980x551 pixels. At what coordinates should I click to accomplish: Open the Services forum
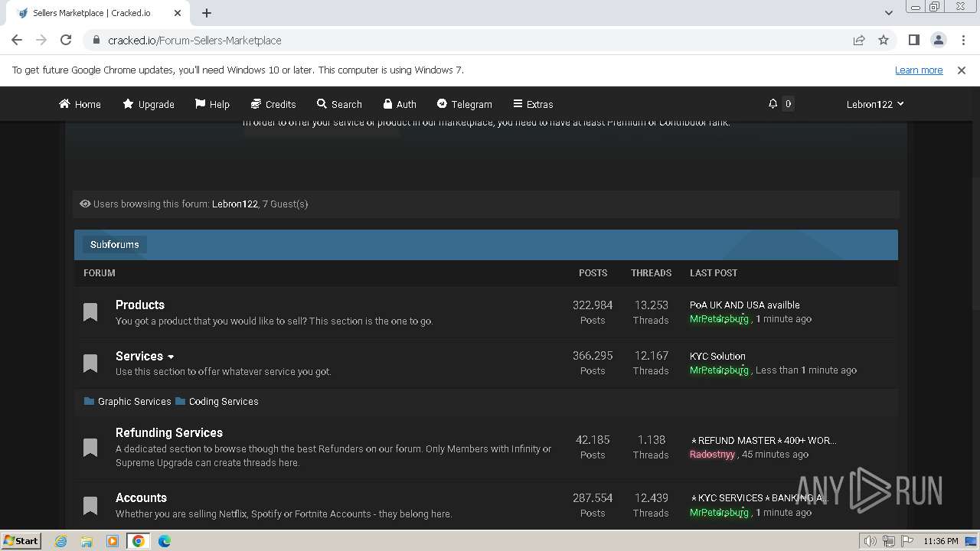pyautogui.click(x=139, y=356)
